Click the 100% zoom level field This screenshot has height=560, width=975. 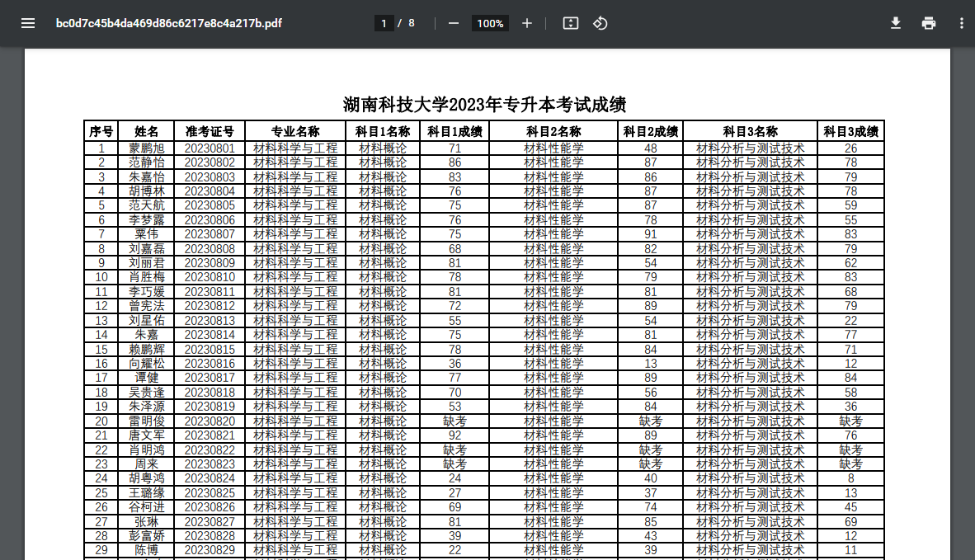490,24
